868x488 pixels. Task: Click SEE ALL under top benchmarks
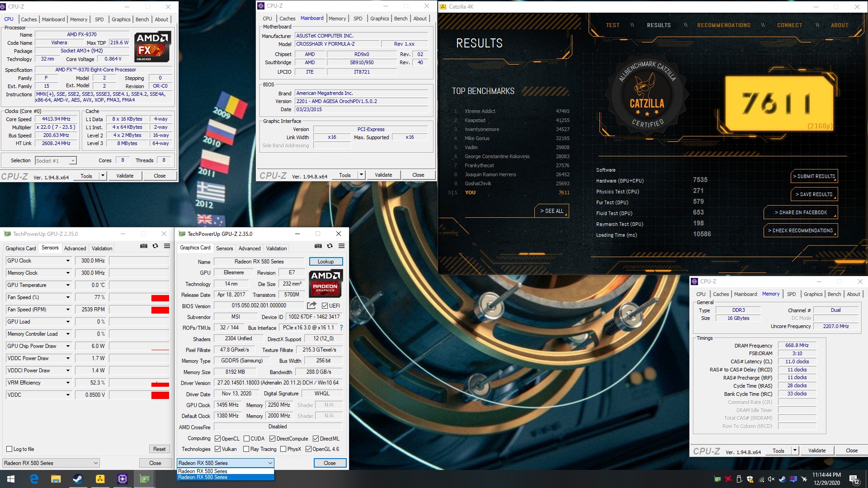[552, 211]
